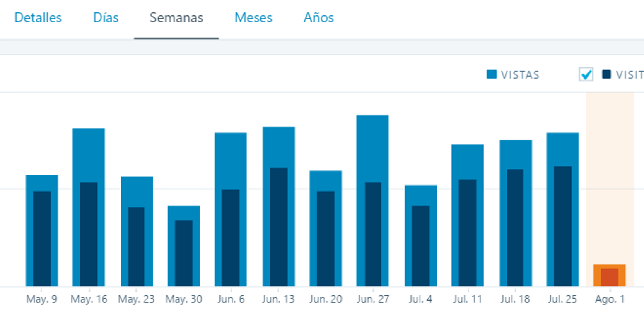Screen dimensions: 644x321
Task: Open the Días tab
Action: (106, 18)
